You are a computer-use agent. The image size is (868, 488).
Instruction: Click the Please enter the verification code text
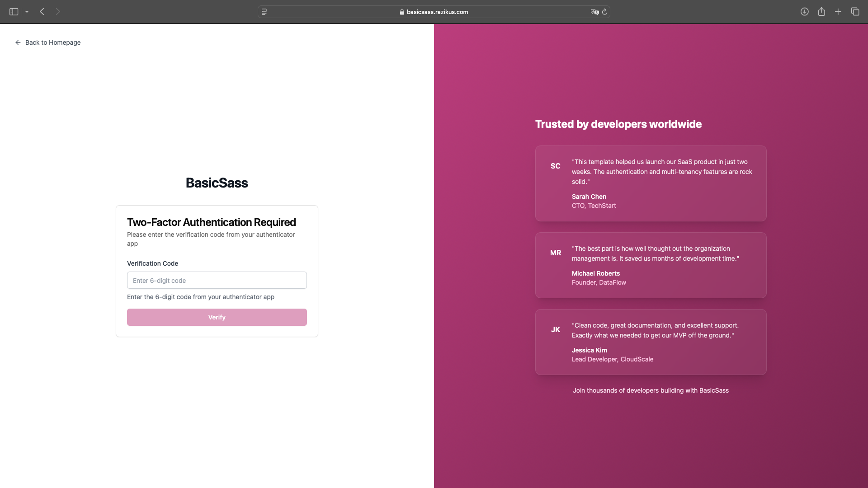[211, 239]
